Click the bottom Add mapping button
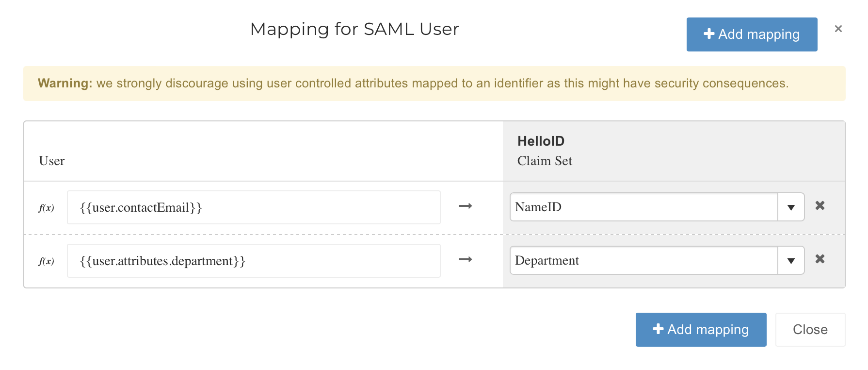This screenshot has height=370, width=868. tap(701, 330)
